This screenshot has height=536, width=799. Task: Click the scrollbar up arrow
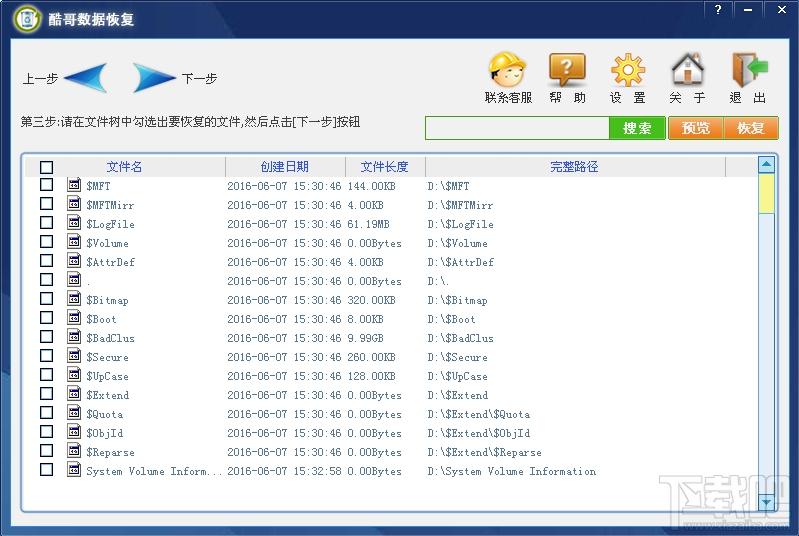point(766,164)
